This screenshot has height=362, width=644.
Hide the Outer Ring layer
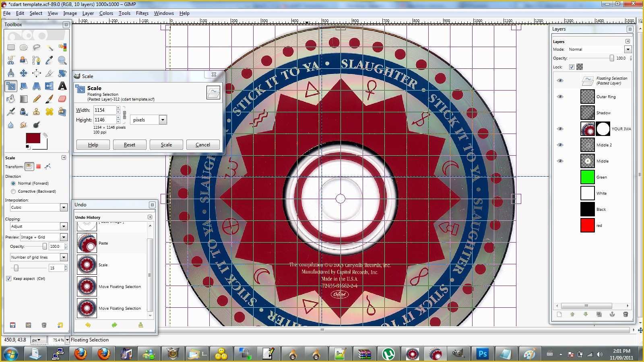click(560, 97)
